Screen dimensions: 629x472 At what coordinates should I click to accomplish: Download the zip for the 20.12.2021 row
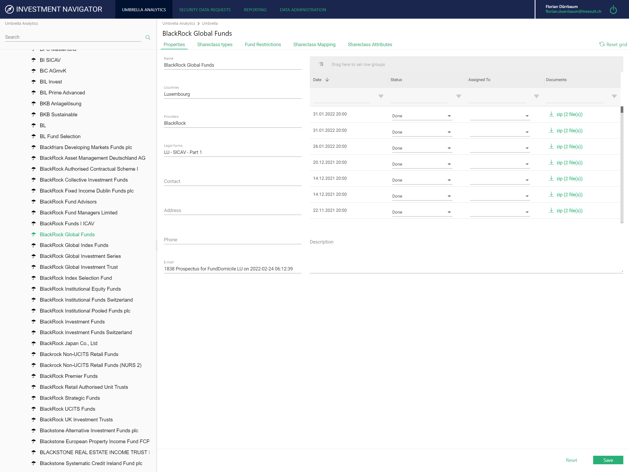point(566,162)
